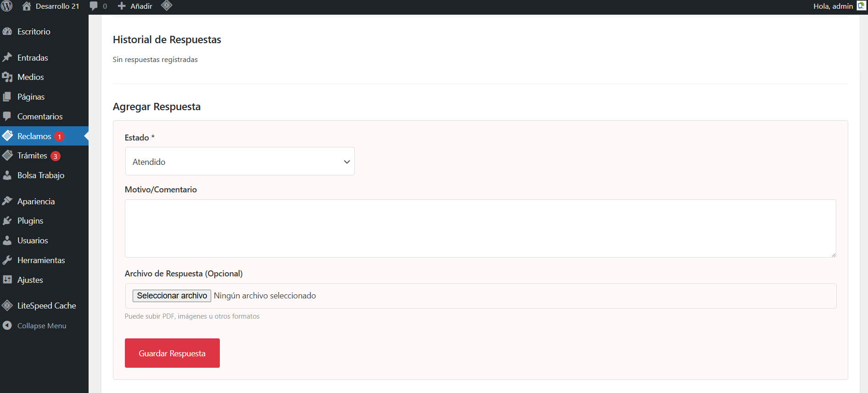Collapse the sidebar with Collapse Menu
This screenshot has height=393, width=868.
coord(35,326)
